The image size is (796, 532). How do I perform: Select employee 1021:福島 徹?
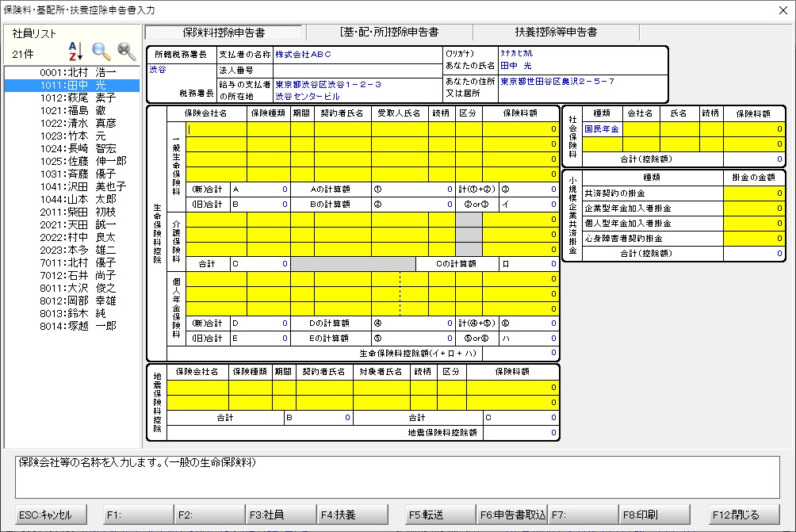tap(72, 111)
